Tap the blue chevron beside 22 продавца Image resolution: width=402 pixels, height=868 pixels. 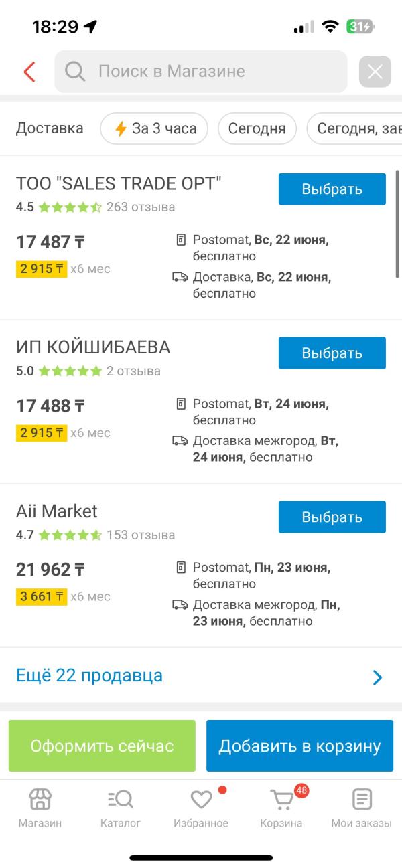[x=377, y=677]
